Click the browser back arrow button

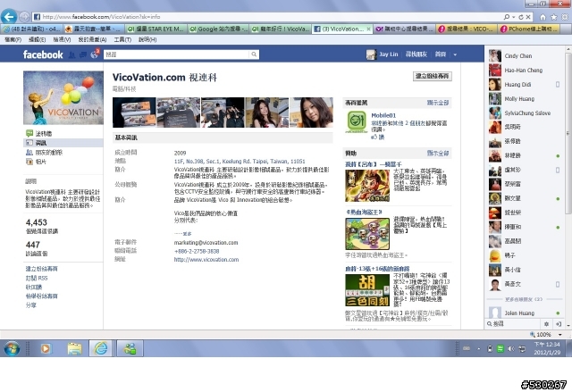[9, 17]
